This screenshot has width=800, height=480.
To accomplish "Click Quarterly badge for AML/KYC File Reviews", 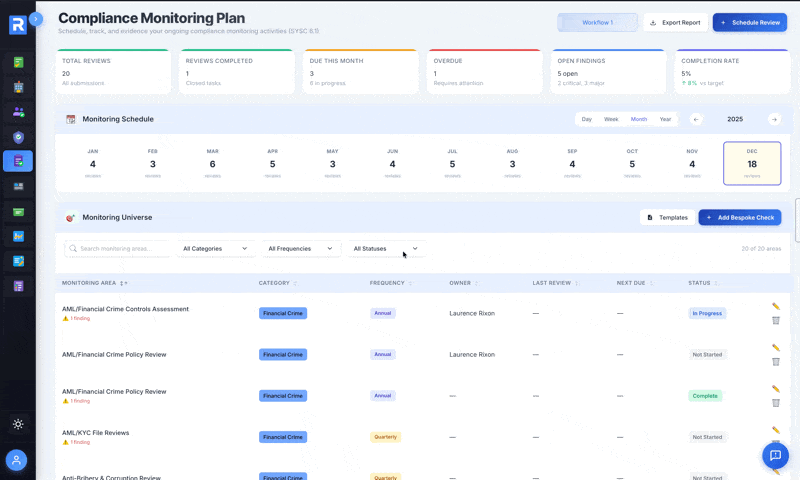I will pyautogui.click(x=385, y=437).
